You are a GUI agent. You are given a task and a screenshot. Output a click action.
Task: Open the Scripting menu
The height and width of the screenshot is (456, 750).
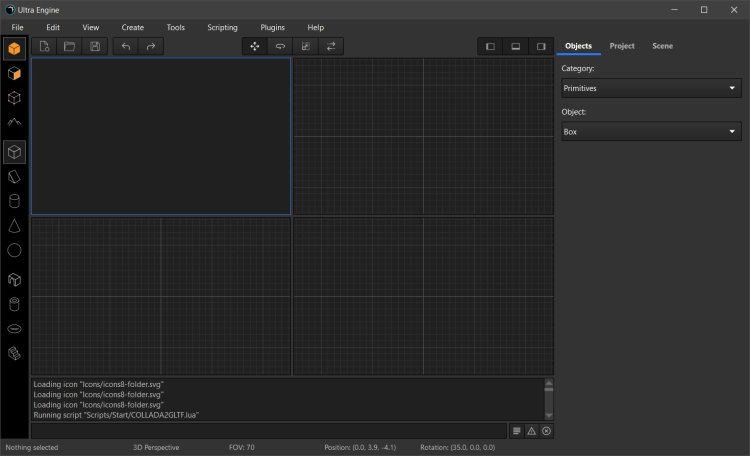(x=222, y=27)
